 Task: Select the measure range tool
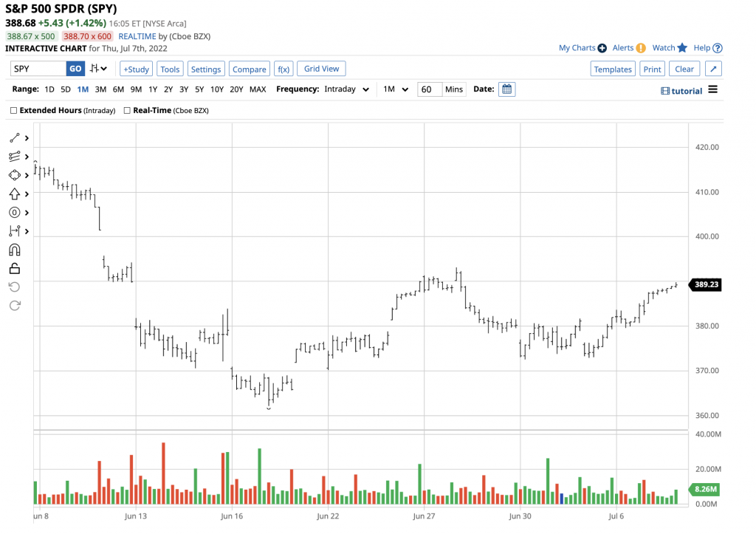(x=15, y=231)
